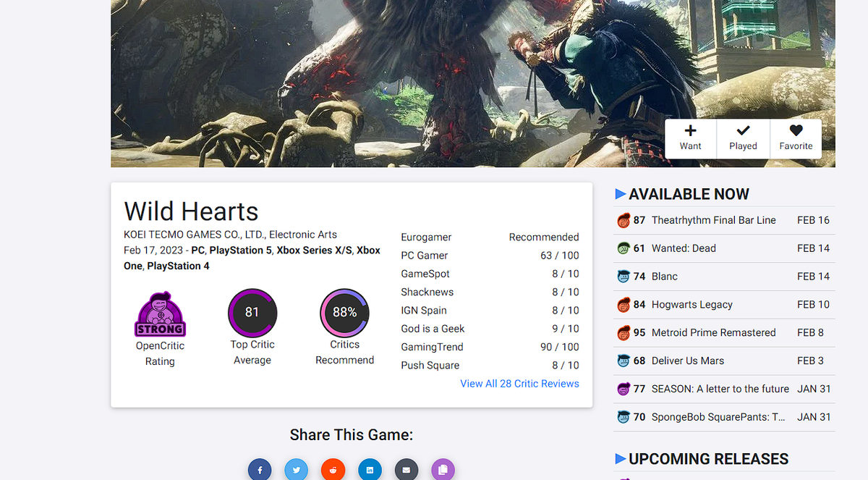View All 28 Critic Reviews
The height and width of the screenshot is (480, 868).
tap(519, 384)
